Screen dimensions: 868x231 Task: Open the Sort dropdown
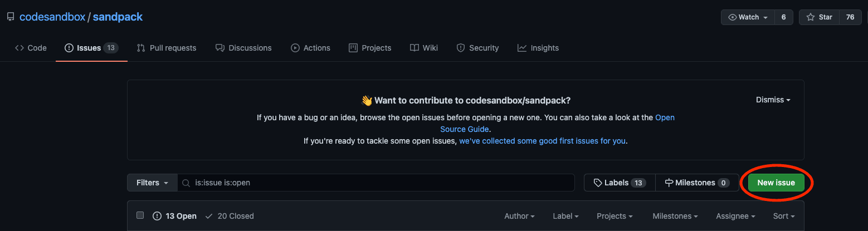pos(784,216)
